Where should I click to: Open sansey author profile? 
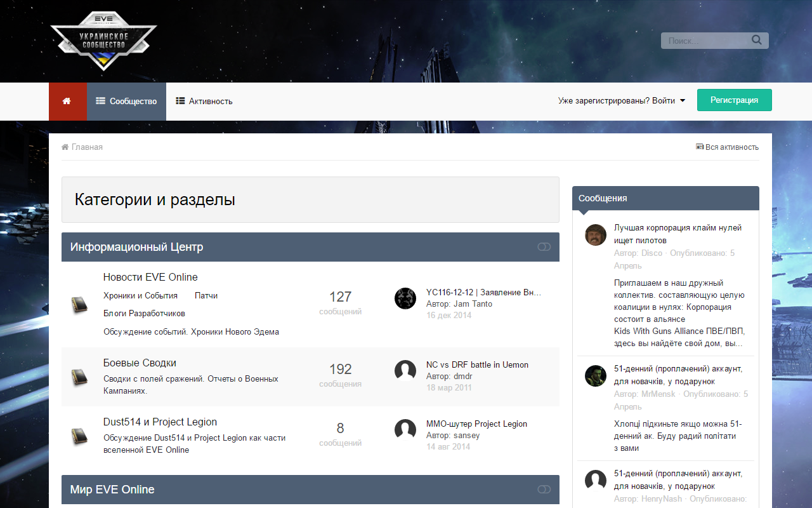[x=466, y=436]
